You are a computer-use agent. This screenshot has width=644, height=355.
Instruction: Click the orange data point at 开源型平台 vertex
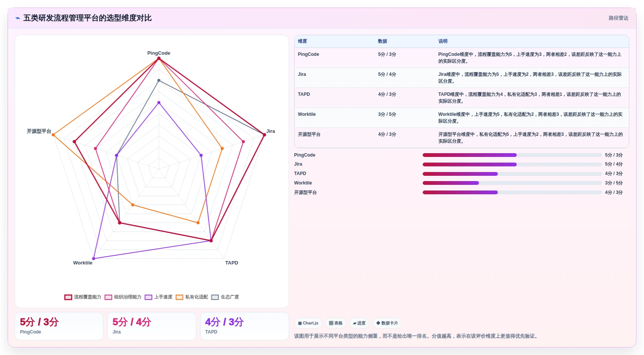pos(53,135)
